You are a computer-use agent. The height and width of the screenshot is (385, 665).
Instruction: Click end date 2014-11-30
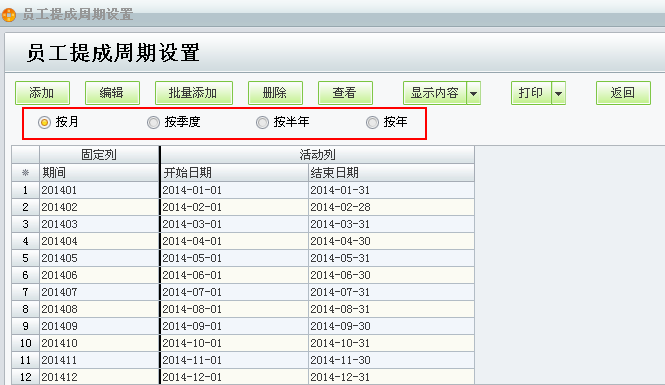tap(391, 360)
